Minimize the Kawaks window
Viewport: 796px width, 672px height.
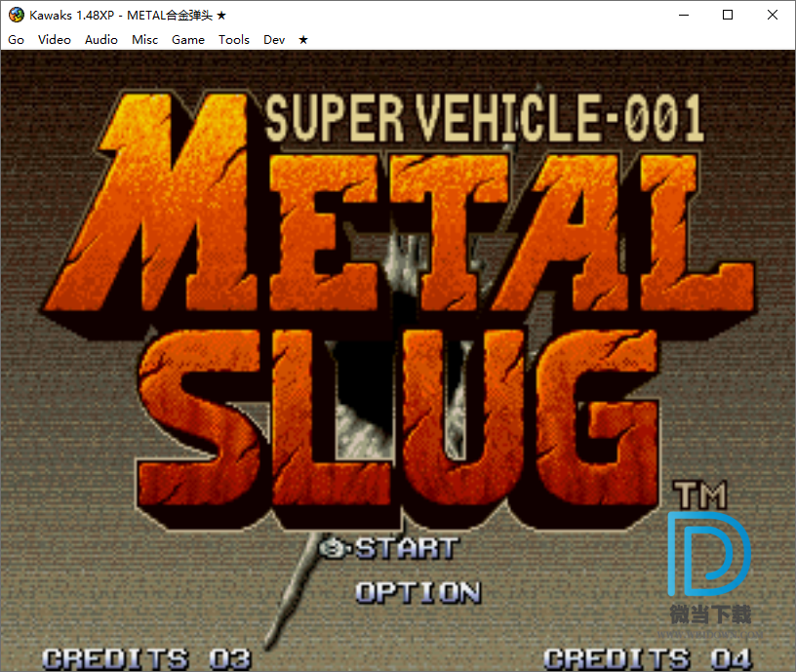point(684,16)
